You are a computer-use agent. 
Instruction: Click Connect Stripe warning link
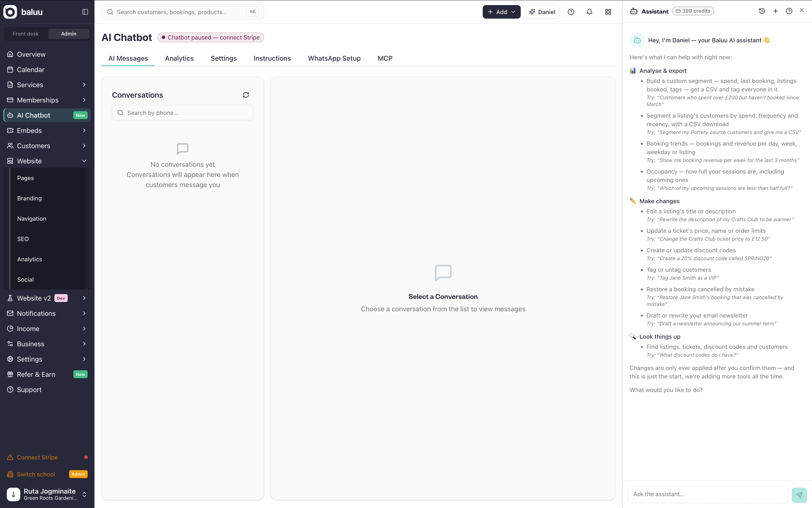47,457
